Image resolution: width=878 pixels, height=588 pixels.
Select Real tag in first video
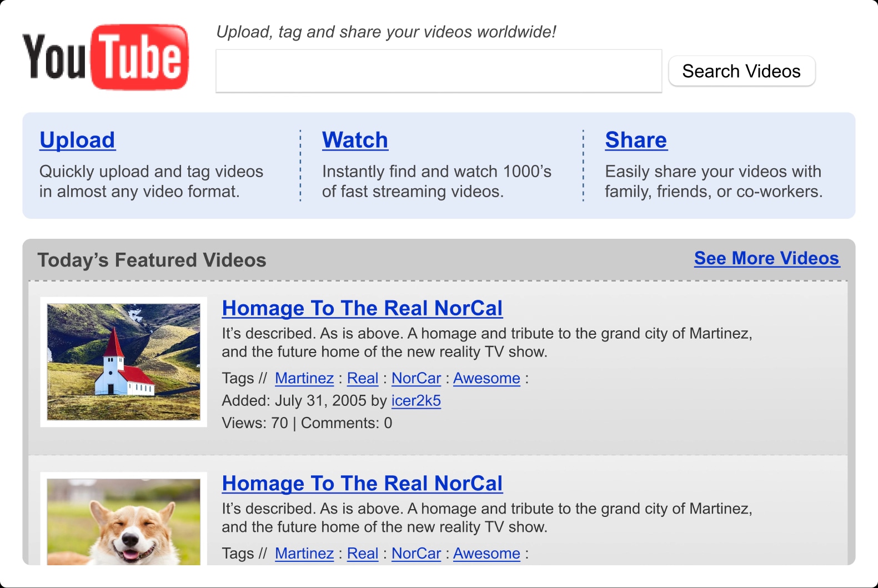(x=363, y=378)
